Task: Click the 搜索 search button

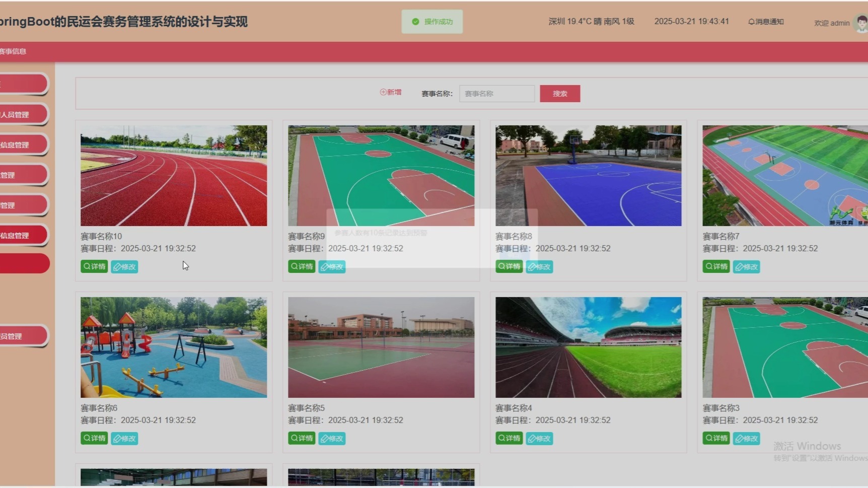Action: pyautogui.click(x=559, y=93)
